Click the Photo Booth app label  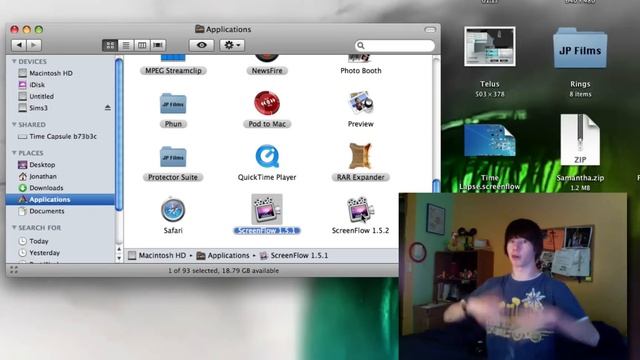pos(361,71)
